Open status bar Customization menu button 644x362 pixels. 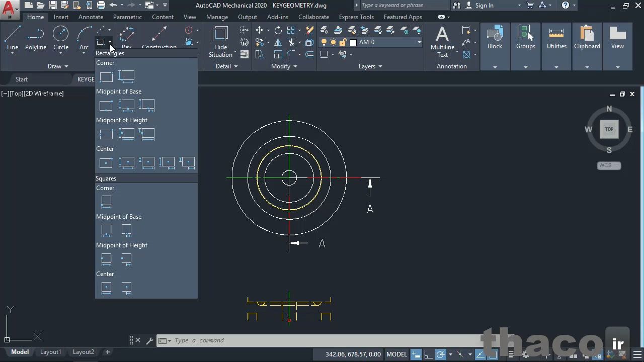(x=637, y=354)
